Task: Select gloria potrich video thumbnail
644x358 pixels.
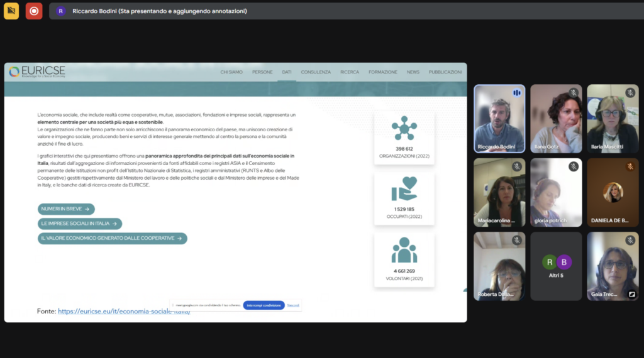Action: tap(556, 192)
